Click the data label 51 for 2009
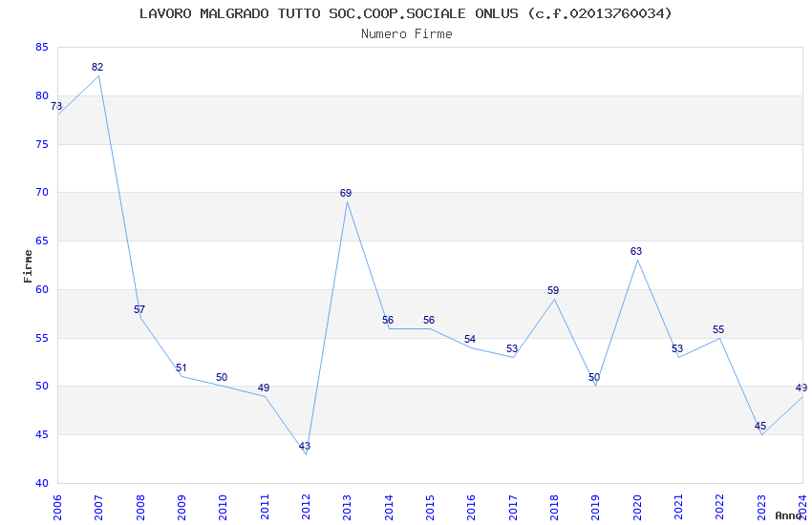This screenshot has width=812, height=525. pyautogui.click(x=181, y=367)
